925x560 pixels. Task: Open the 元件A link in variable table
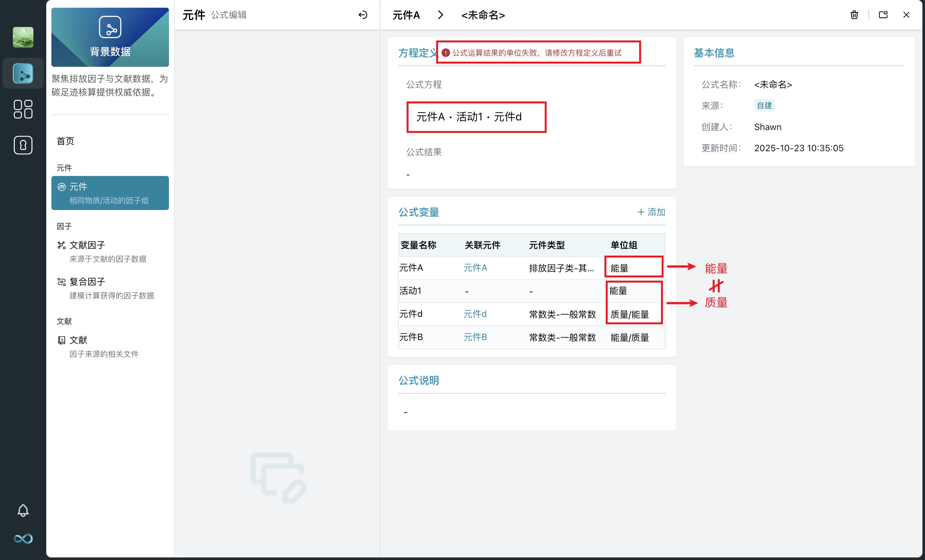pos(475,267)
